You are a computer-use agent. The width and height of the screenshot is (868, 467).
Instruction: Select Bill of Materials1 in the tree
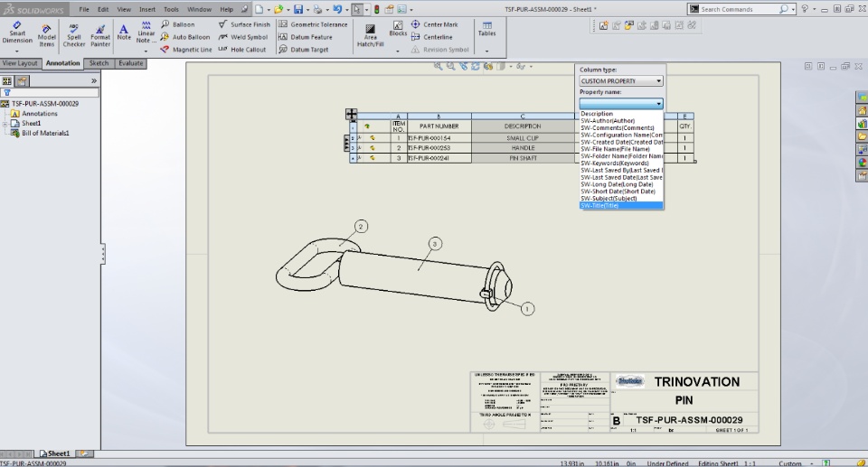click(x=44, y=133)
